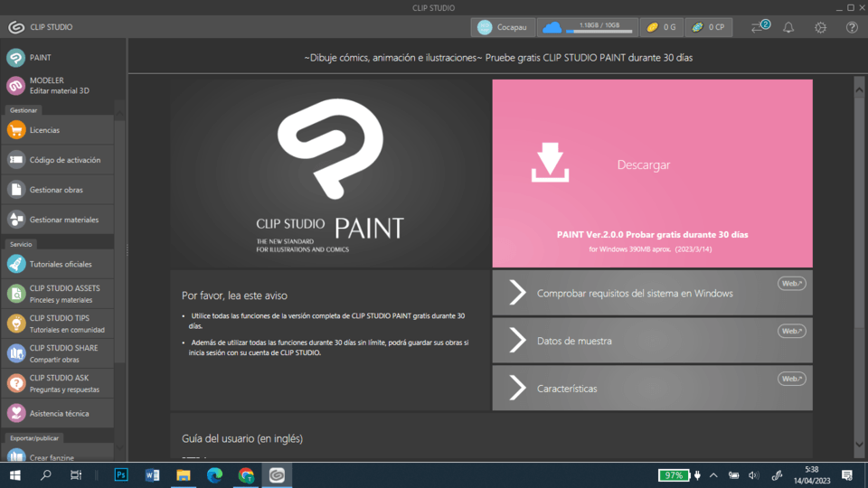Open Asistencia técnica
This screenshot has width=868, height=488.
[x=58, y=413]
